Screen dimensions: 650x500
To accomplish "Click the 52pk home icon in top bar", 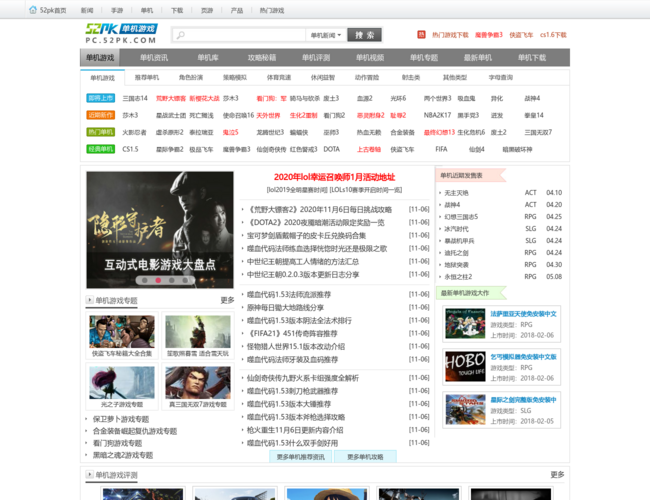I will pyautogui.click(x=33, y=10).
